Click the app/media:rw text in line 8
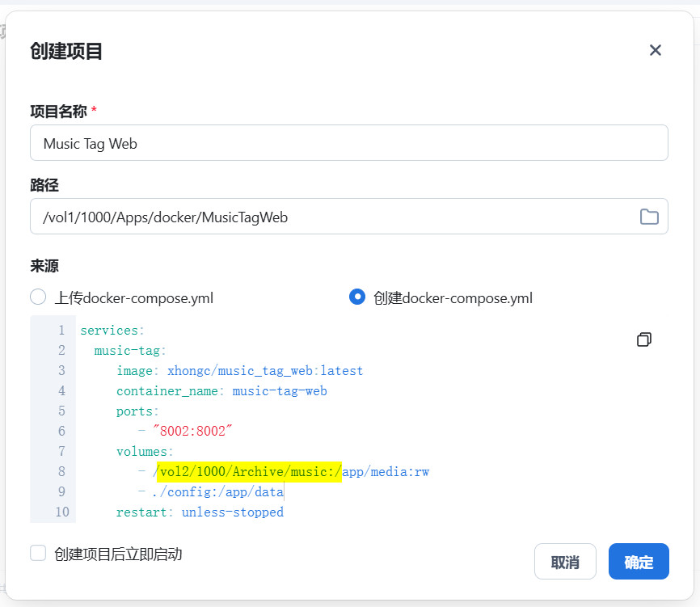This screenshot has height=607, width=700. click(x=386, y=472)
